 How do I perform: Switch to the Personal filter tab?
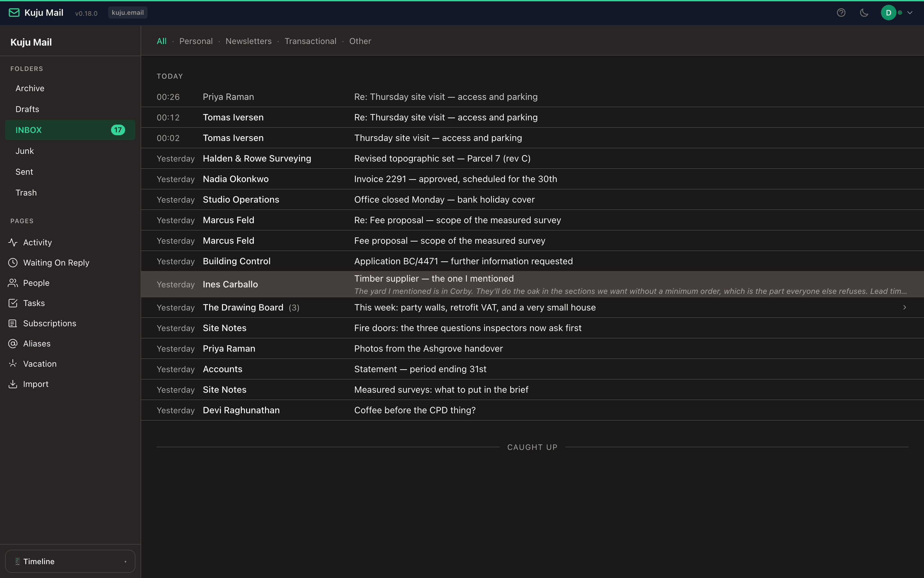196,41
